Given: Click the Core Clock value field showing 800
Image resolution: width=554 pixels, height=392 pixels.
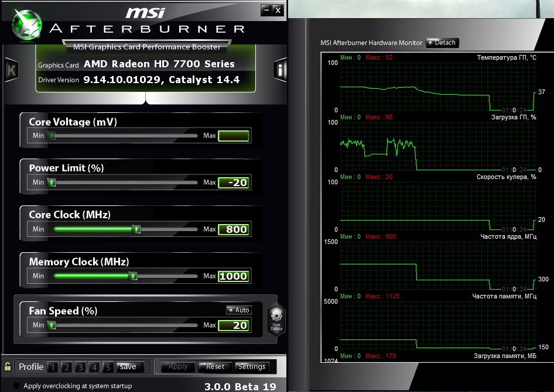Looking at the screenshot, I should (234, 229).
